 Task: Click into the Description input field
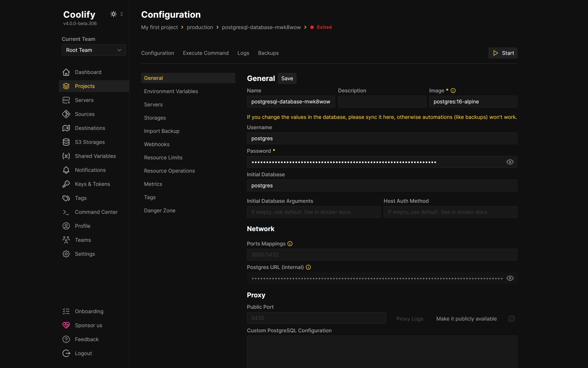coord(382,102)
